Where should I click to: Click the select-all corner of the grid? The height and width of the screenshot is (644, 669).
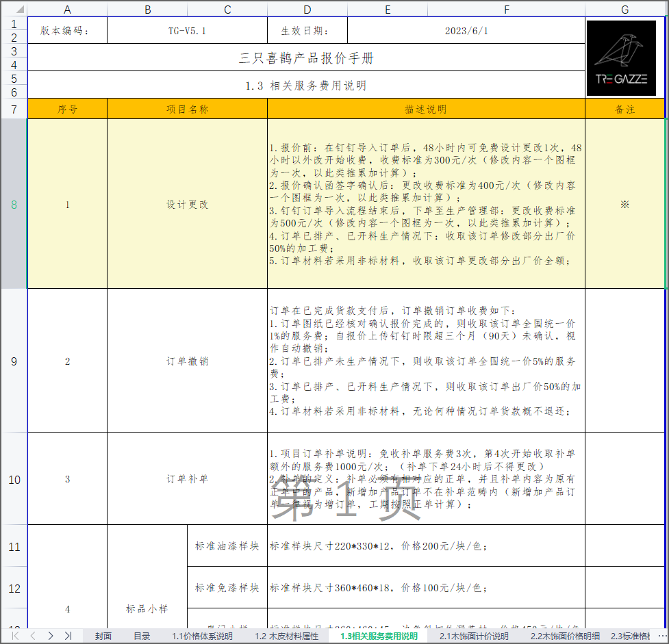[x=14, y=9]
